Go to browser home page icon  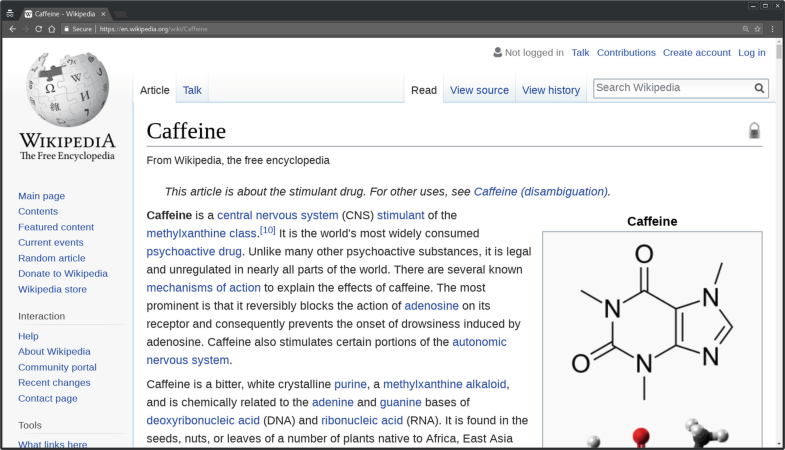click(52, 29)
